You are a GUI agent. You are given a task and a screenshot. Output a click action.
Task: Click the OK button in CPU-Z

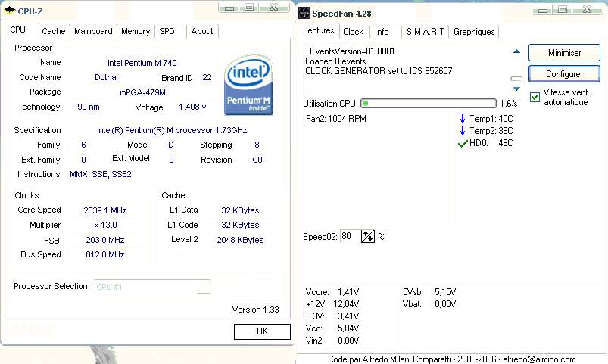pyautogui.click(x=262, y=331)
